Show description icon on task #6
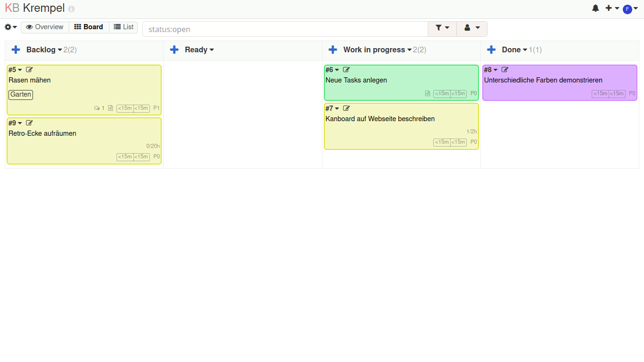The width and height of the screenshot is (644, 362). click(x=428, y=94)
